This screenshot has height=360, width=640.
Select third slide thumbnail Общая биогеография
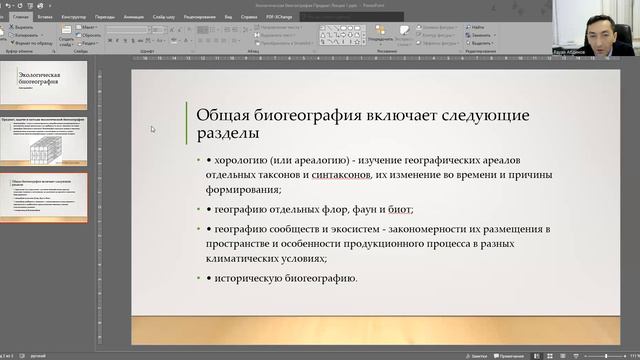pyautogui.click(x=44, y=198)
